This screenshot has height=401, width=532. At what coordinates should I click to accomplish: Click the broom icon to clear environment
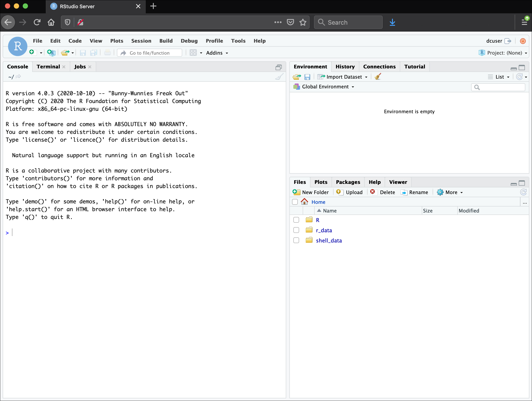click(x=378, y=77)
